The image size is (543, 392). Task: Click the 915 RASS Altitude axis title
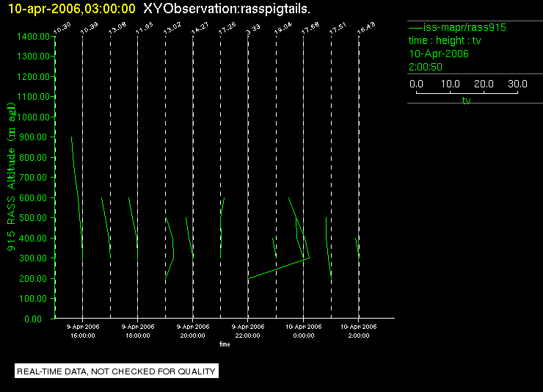12,177
